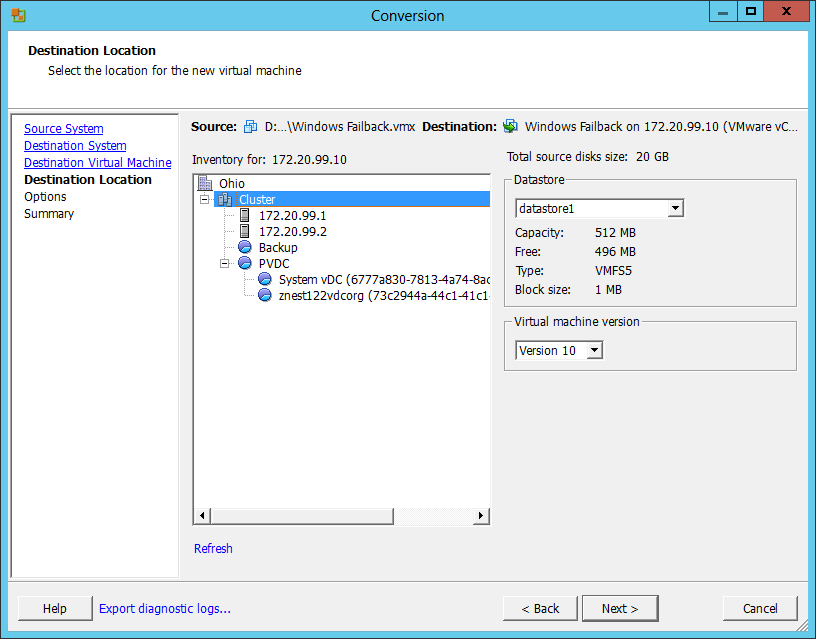
Task: Click the 1 MB block size value
Action: 608,290
